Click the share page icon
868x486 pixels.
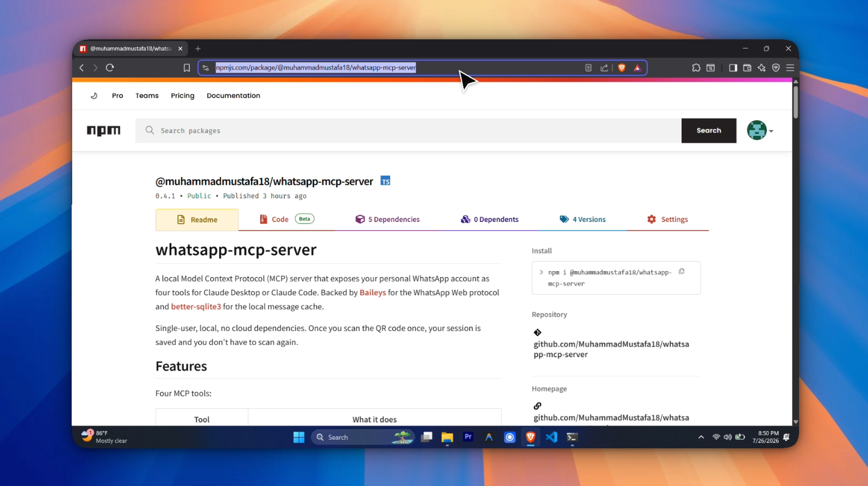[x=605, y=68]
